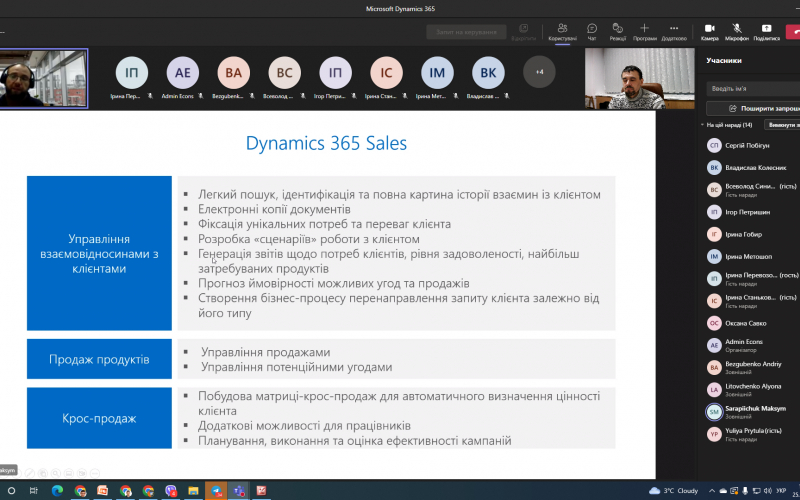Viewport: 800px width, 500px height.
Task: Click the УКР keyboard language indicator
Action: [781, 491]
